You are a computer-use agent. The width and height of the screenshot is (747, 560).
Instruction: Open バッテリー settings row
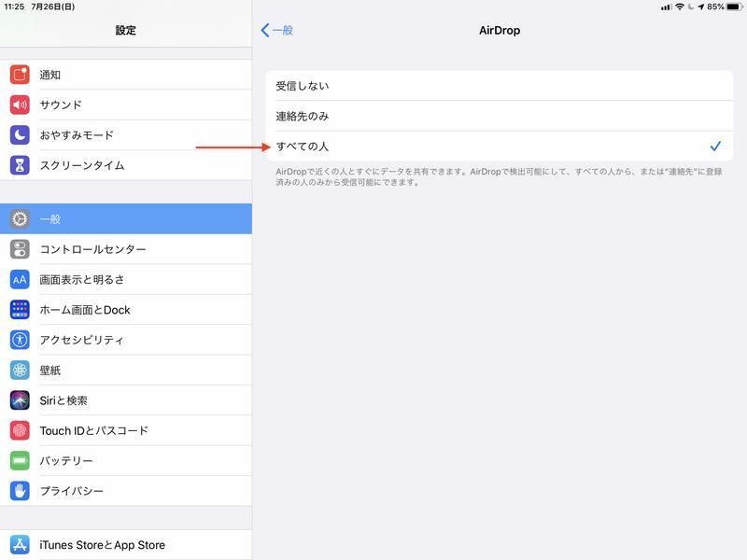126,461
